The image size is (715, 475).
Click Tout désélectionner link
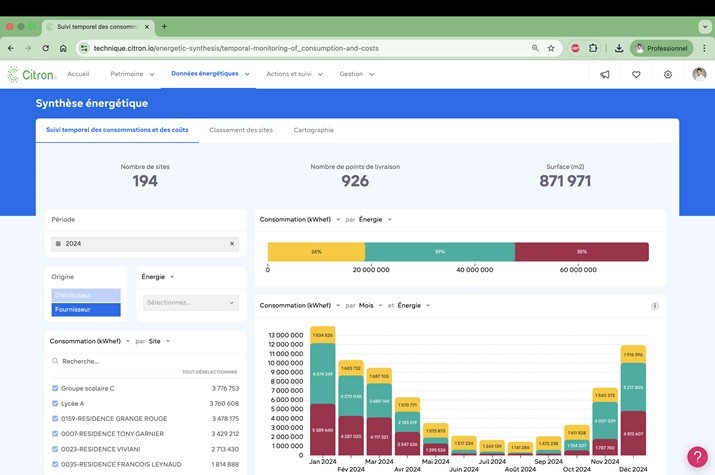tap(209, 372)
